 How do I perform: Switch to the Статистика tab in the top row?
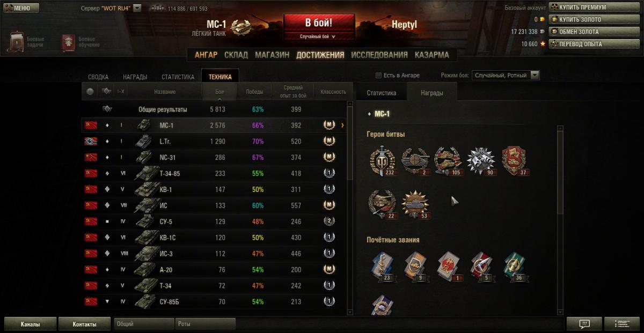178,77
